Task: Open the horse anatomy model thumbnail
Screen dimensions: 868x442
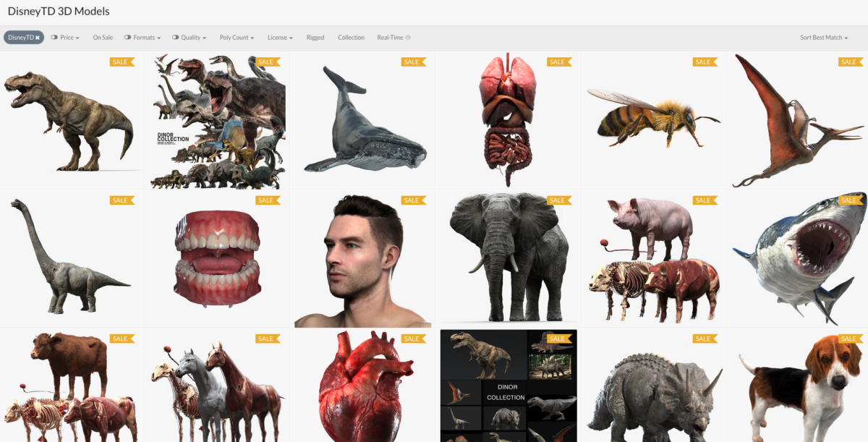Action: 218,386
